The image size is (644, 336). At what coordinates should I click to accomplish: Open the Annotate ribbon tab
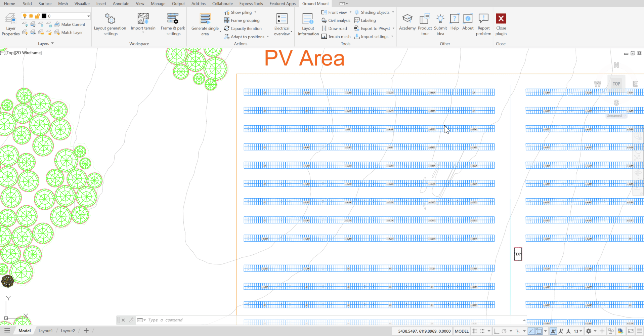121,4
